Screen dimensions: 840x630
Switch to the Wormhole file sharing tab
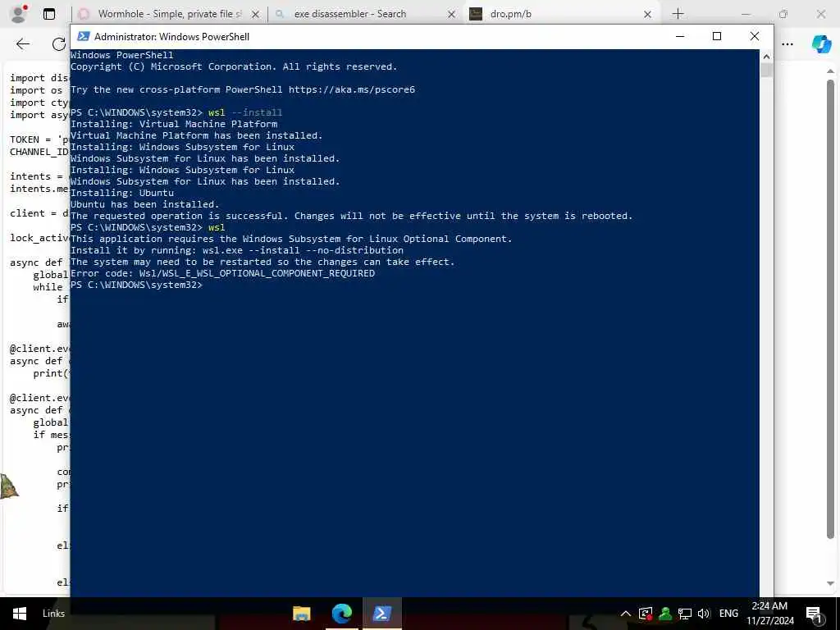[170, 14]
